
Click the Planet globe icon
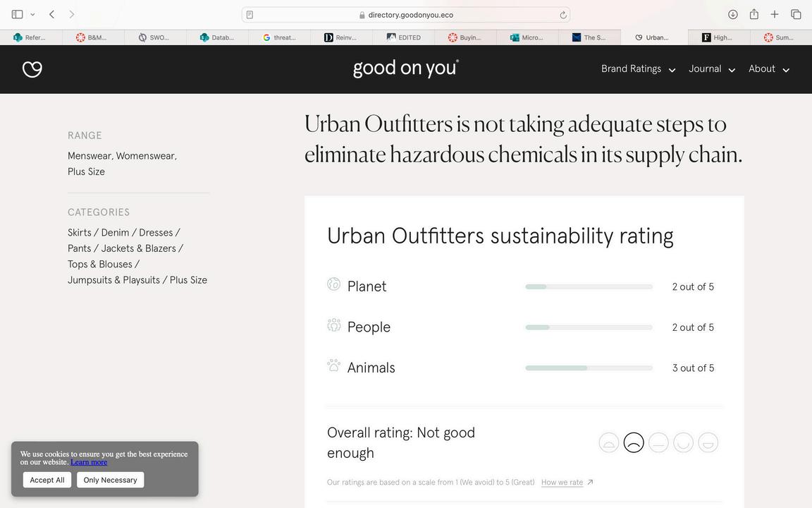[x=334, y=284]
